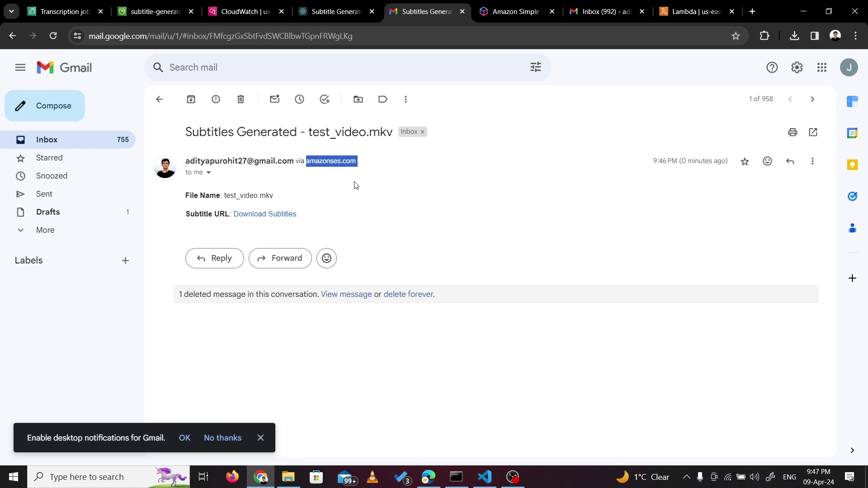Star this message
Screen dimensions: 868x488
click(x=745, y=161)
